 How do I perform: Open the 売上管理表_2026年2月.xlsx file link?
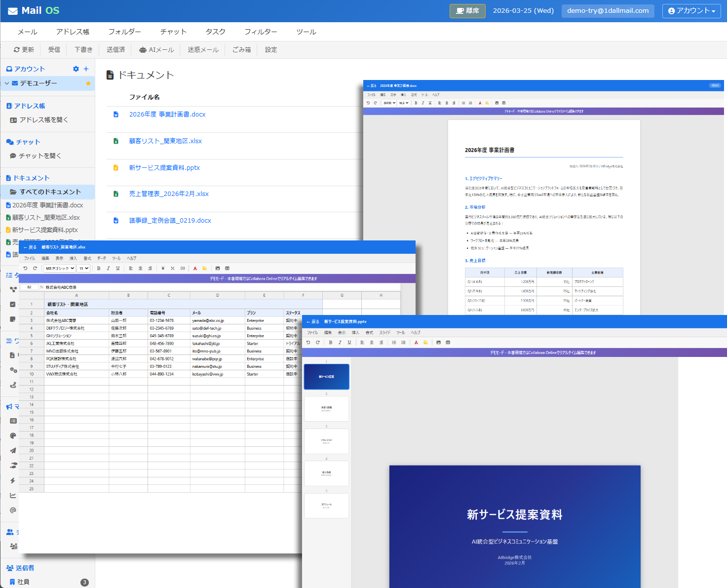pos(169,194)
